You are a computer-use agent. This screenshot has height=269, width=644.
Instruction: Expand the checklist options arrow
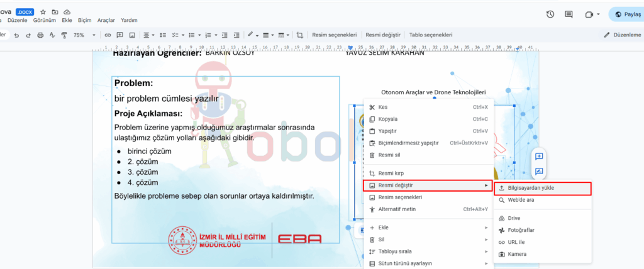click(183, 35)
